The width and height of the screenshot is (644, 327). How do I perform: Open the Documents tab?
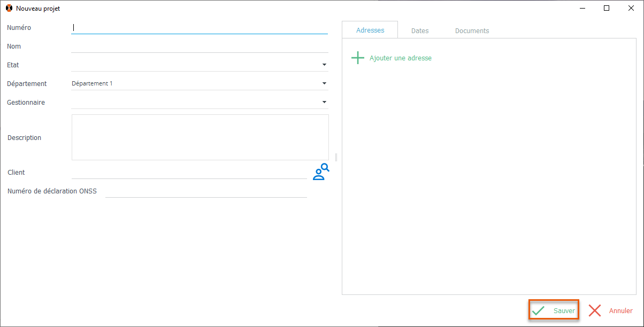click(472, 31)
